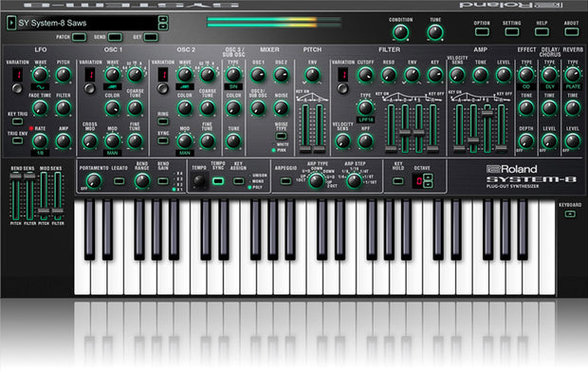Toggle the LFO Key Trig switch
The height and width of the screenshot is (371, 588).
pos(17,121)
